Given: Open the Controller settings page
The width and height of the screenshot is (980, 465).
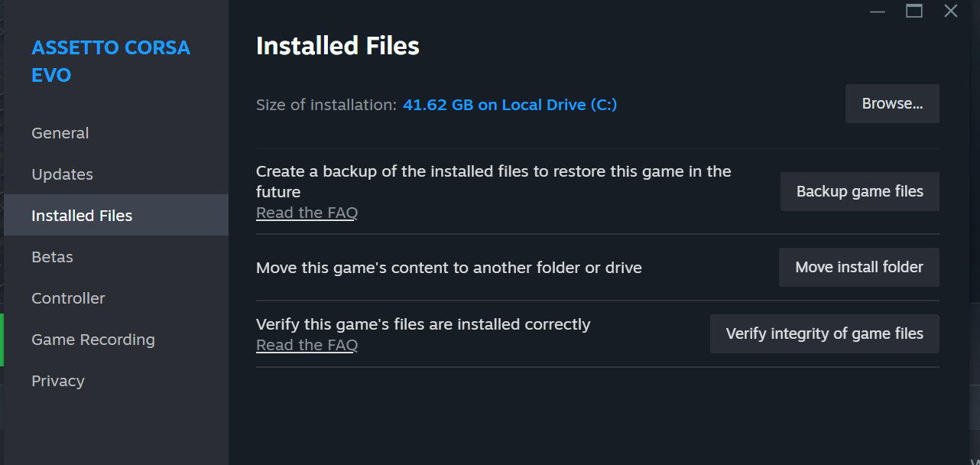Looking at the screenshot, I should tap(68, 298).
